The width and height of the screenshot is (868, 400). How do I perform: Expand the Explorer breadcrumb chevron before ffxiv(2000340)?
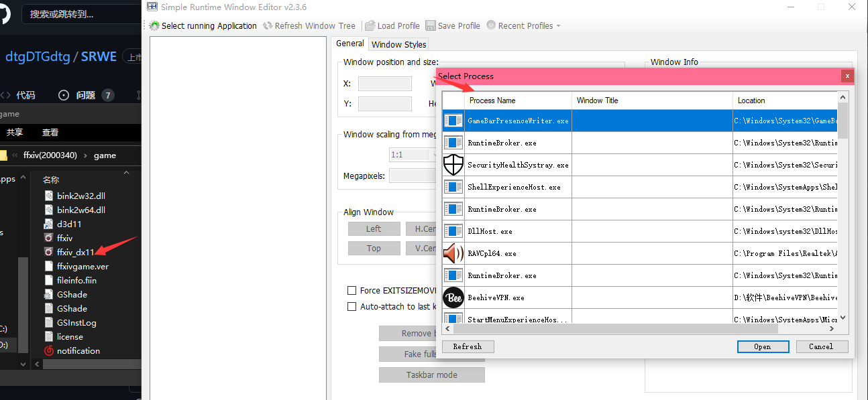click(x=15, y=155)
